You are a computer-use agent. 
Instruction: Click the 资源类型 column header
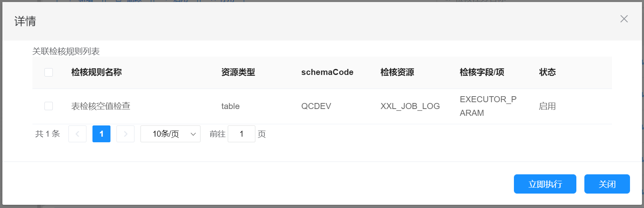point(238,72)
